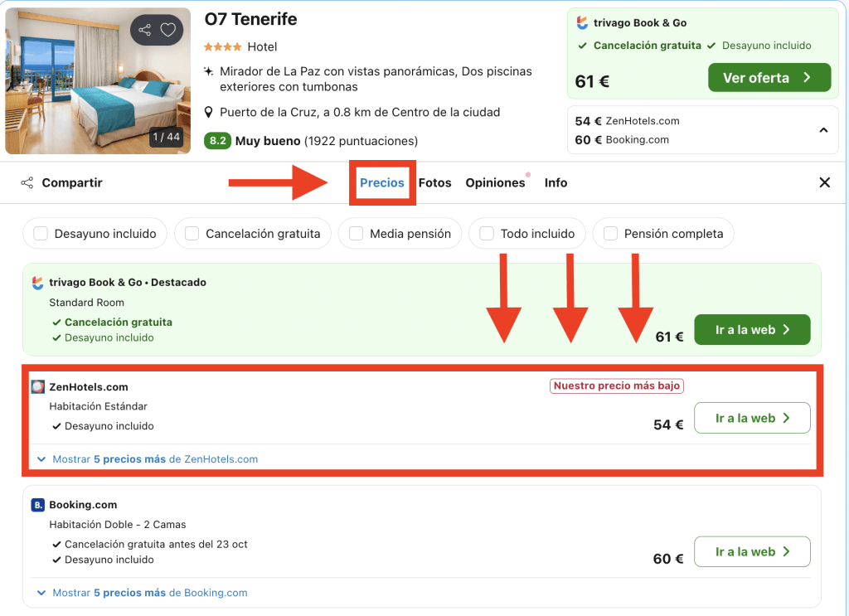This screenshot has height=616, width=849.
Task: Click trivago Book & Go logo in Destacado offer
Action: coord(37,283)
